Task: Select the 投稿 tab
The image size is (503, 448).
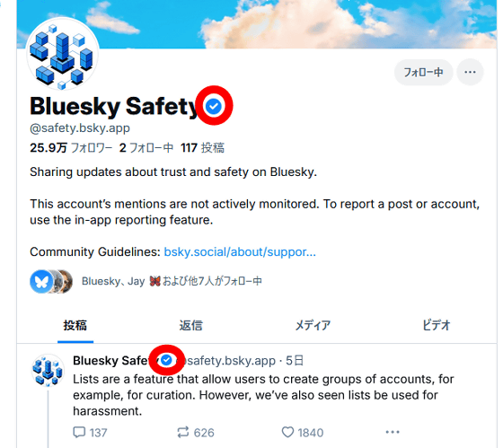Action: coord(75,326)
